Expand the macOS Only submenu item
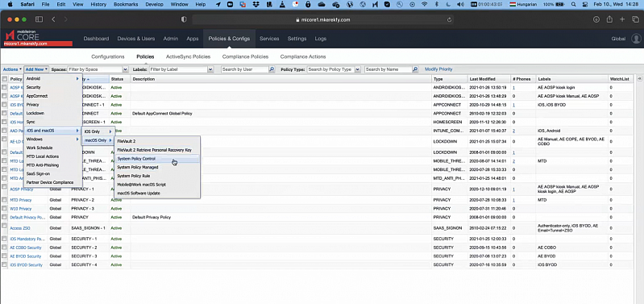 tap(98, 140)
